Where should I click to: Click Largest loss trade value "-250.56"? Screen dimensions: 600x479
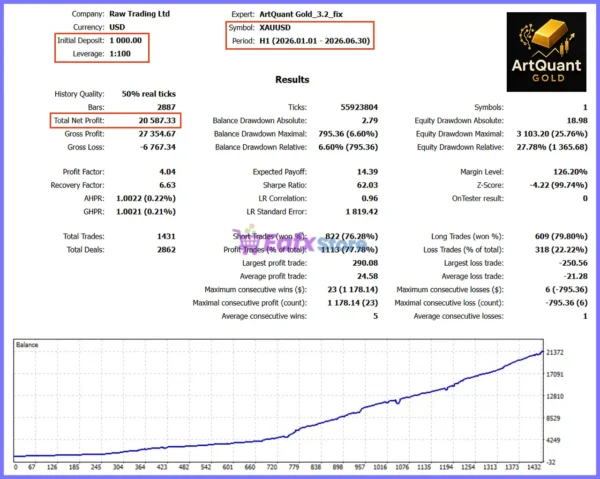573,263
